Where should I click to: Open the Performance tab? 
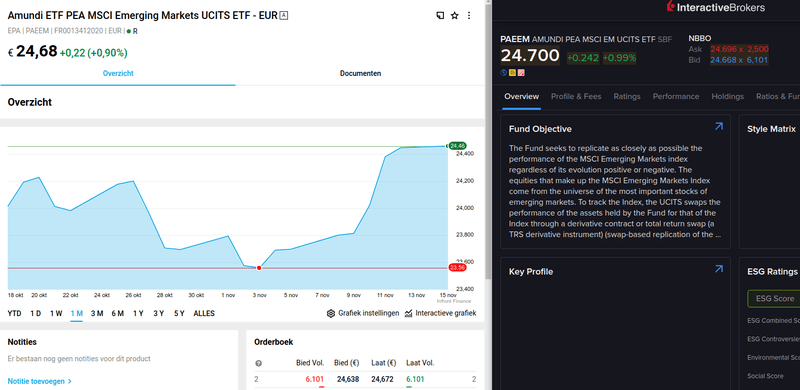(676, 96)
